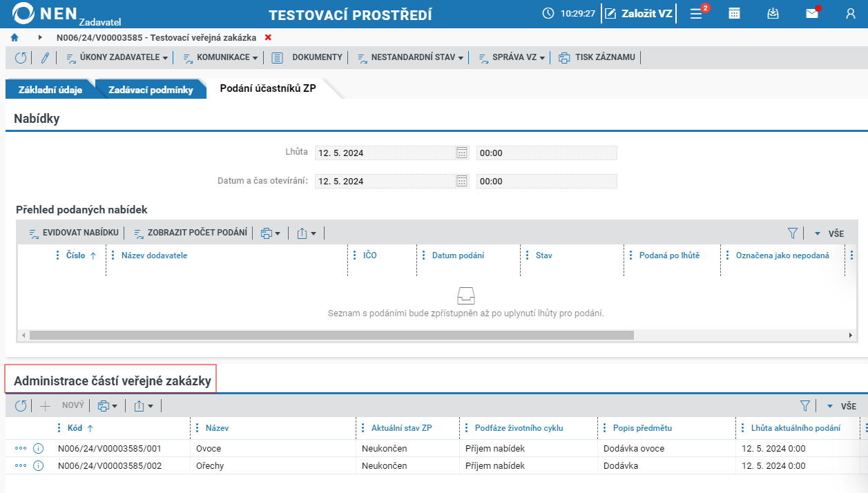
Task: Click the refresh icon in the main toolbar
Action: point(21,57)
